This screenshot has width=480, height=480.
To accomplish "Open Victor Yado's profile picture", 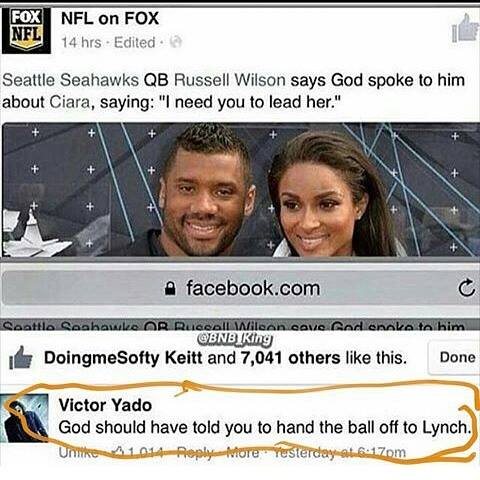I will [x=25, y=418].
